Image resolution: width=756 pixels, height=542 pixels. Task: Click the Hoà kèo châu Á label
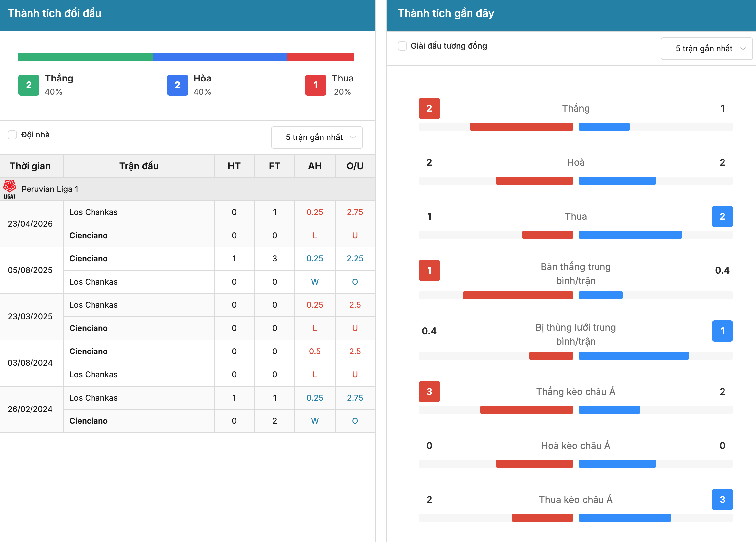click(576, 446)
